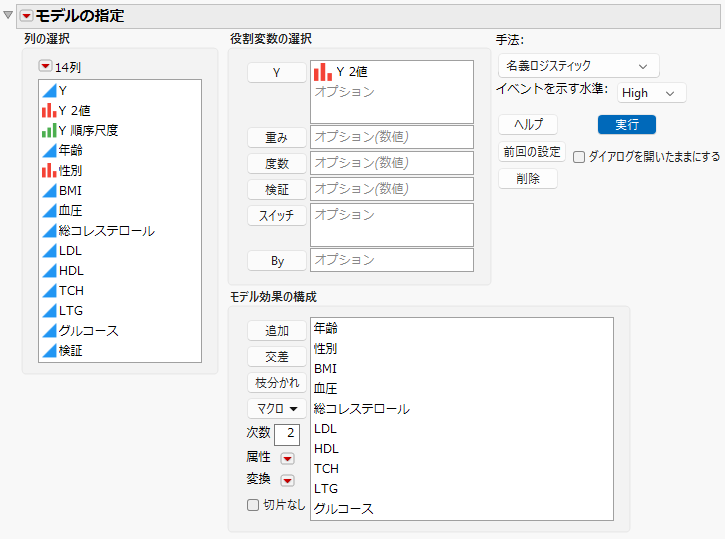Select TCH in the model effects list
This screenshot has width=725, height=539.
(x=326, y=468)
